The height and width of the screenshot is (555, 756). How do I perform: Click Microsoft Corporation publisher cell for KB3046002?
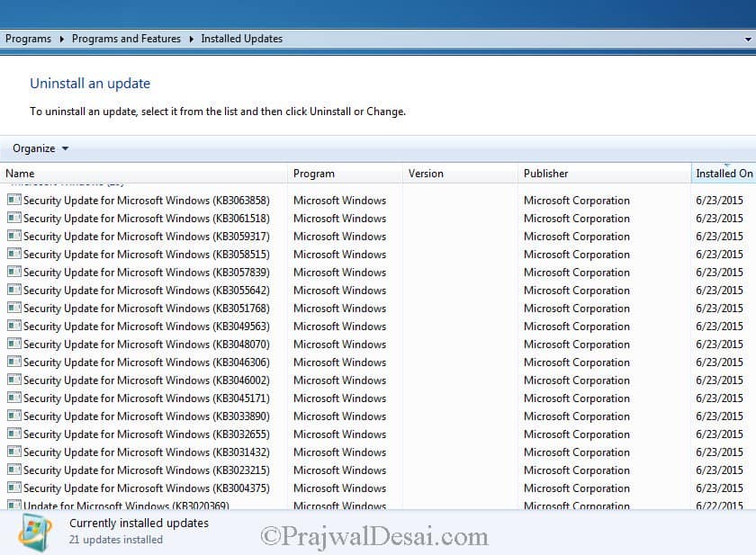[577, 380]
